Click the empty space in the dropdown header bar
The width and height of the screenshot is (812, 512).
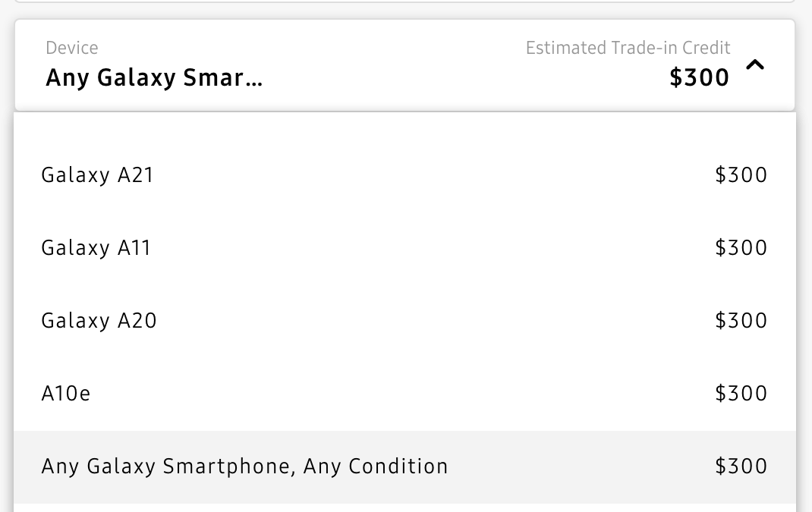pyautogui.click(x=395, y=66)
